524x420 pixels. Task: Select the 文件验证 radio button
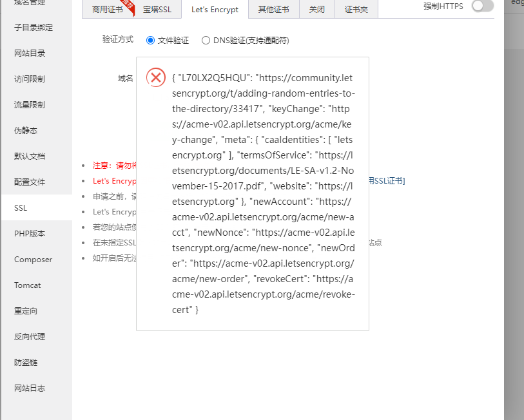(150, 41)
